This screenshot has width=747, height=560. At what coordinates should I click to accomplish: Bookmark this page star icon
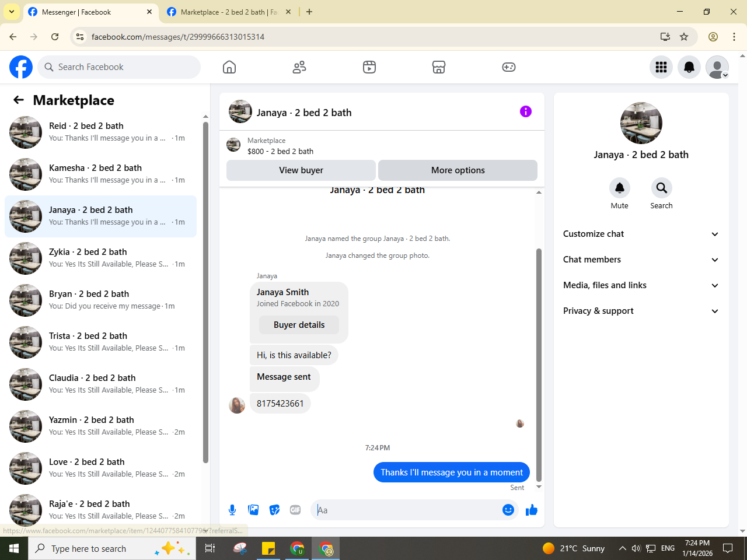pyautogui.click(x=684, y=37)
